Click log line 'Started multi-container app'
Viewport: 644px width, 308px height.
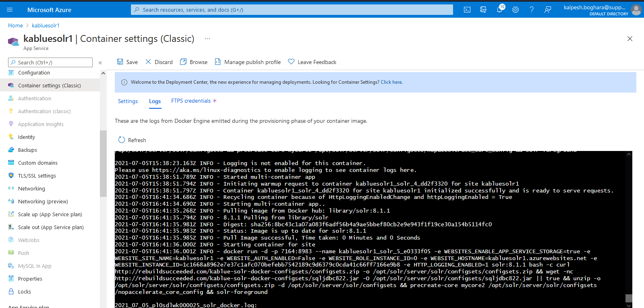coord(215,177)
